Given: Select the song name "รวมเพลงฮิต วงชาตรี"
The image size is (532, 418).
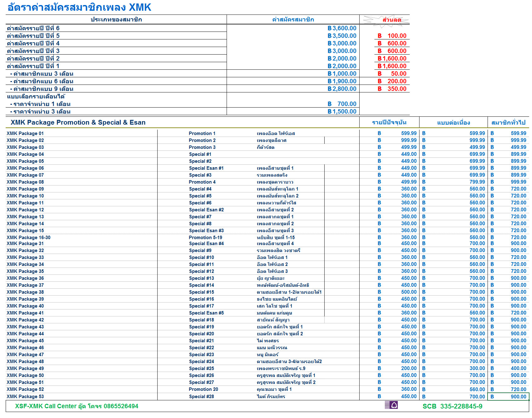Looking at the screenshot, I should pyautogui.click(x=279, y=250).
